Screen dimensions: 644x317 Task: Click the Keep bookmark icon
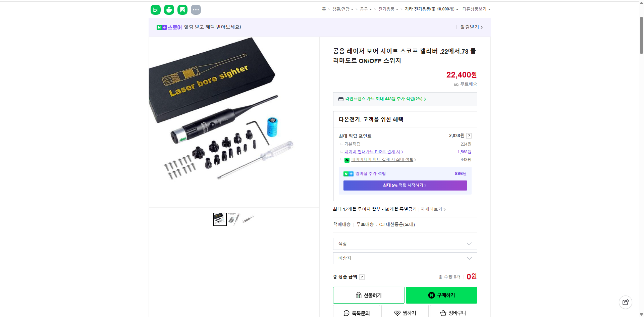pyautogui.click(x=182, y=9)
